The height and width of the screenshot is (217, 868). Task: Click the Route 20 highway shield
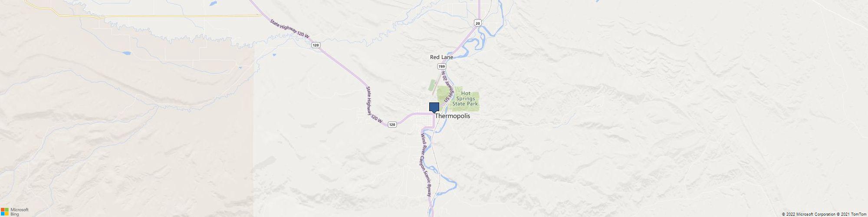[x=477, y=23]
